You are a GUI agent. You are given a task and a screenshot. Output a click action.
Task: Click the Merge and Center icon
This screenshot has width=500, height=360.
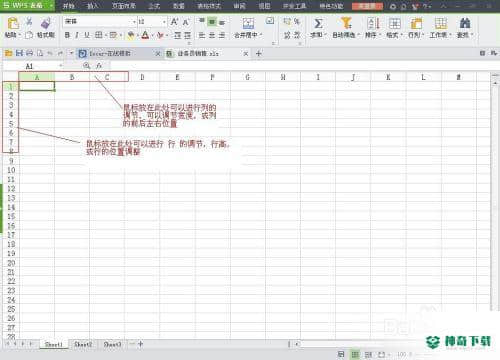click(x=248, y=23)
